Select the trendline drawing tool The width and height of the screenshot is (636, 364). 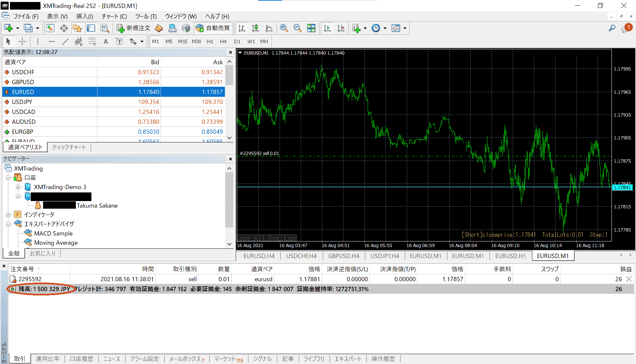(65, 41)
